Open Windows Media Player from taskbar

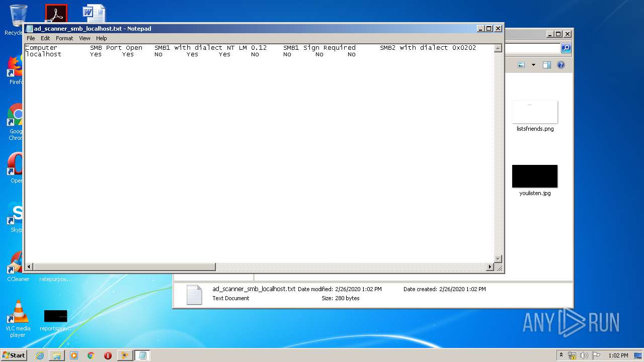pos(74,355)
